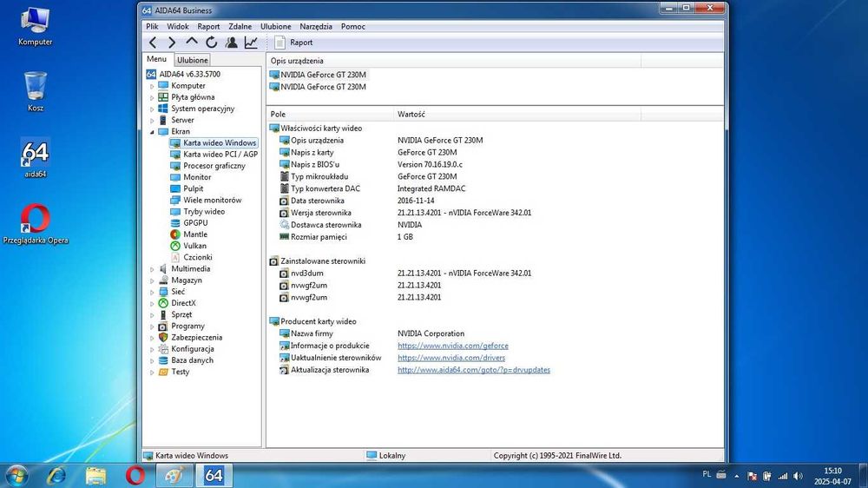This screenshot has width=868, height=488.
Task: Open the Raport menu in menu bar
Action: click(x=208, y=26)
